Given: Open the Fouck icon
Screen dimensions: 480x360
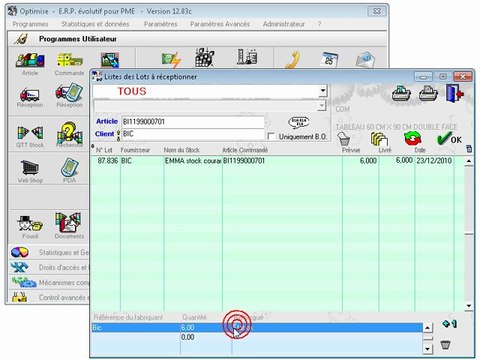Looking at the screenshot, I should [x=30, y=224].
